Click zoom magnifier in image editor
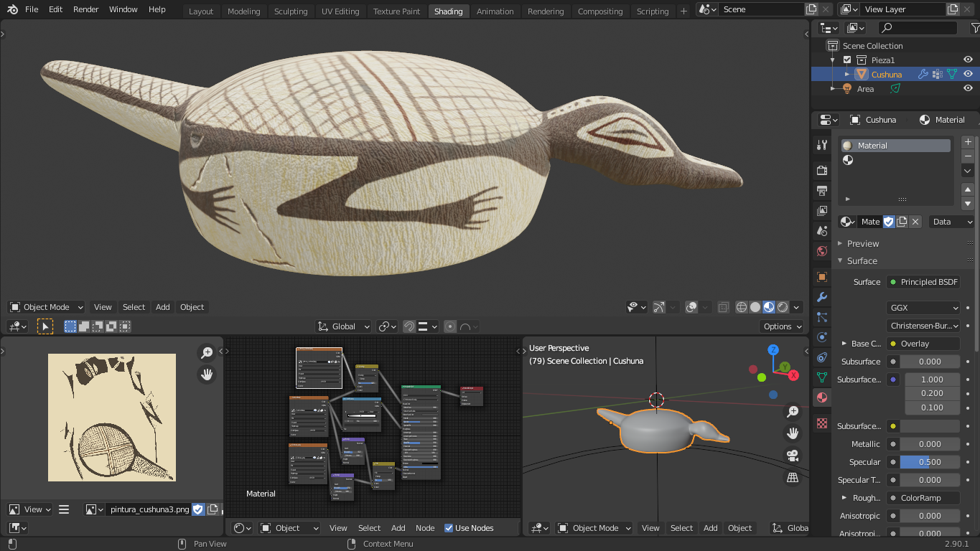Viewport: 980px width, 551px height. click(207, 353)
